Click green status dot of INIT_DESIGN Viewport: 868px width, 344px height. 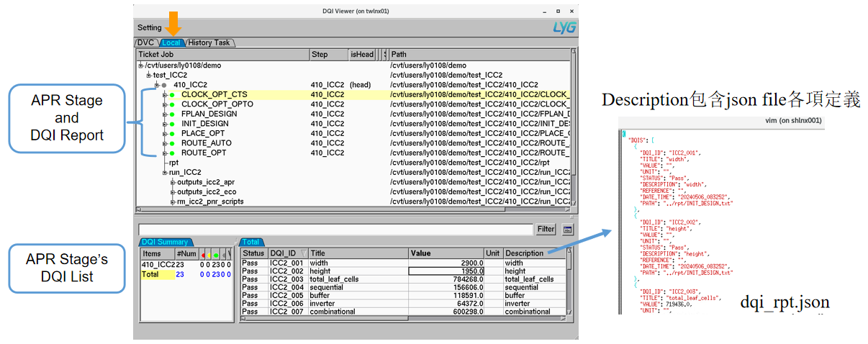172,124
